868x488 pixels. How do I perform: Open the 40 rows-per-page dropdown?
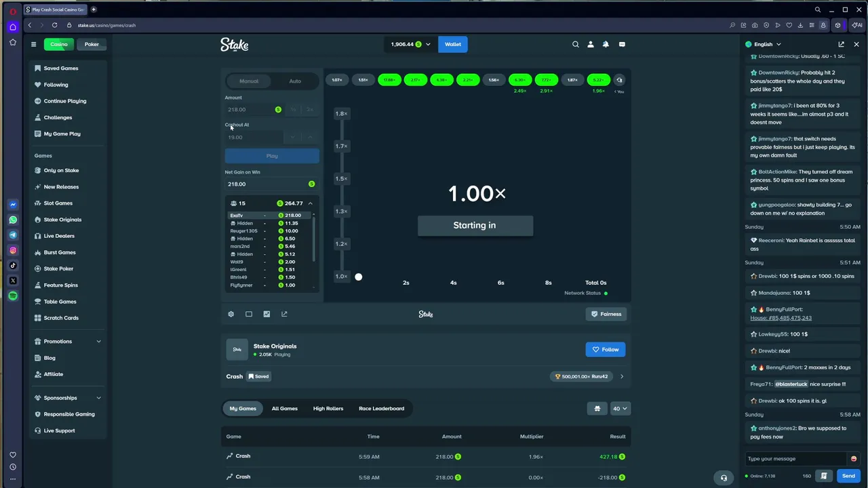coord(620,409)
